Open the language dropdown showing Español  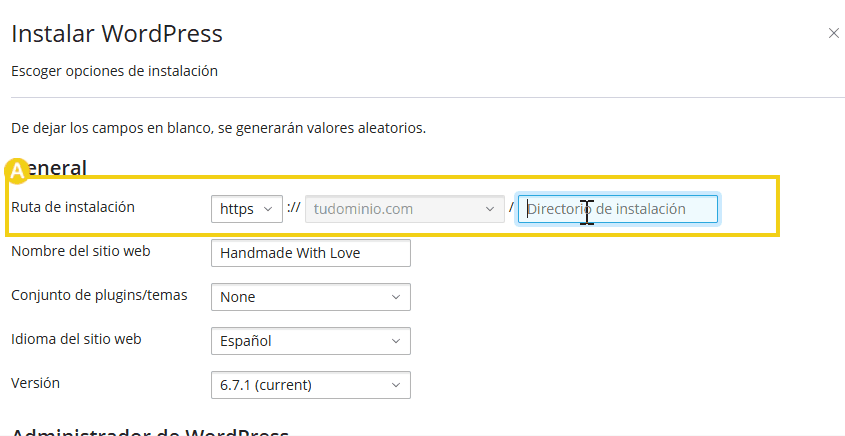pyautogui.click(x=311, y=341)
